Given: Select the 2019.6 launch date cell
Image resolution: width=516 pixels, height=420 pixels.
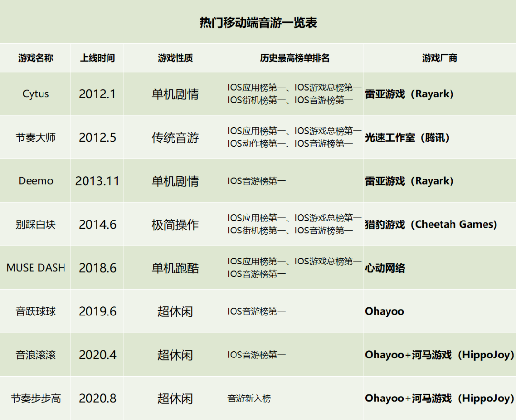Looking at the screenshot, I should click(97, 311).
